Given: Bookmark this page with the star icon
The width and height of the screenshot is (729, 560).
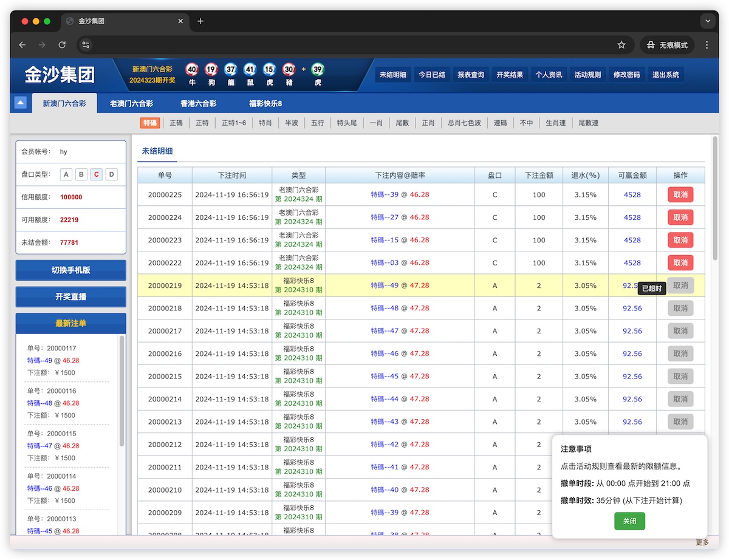Looking at the screenshot, I should [621, 45].
